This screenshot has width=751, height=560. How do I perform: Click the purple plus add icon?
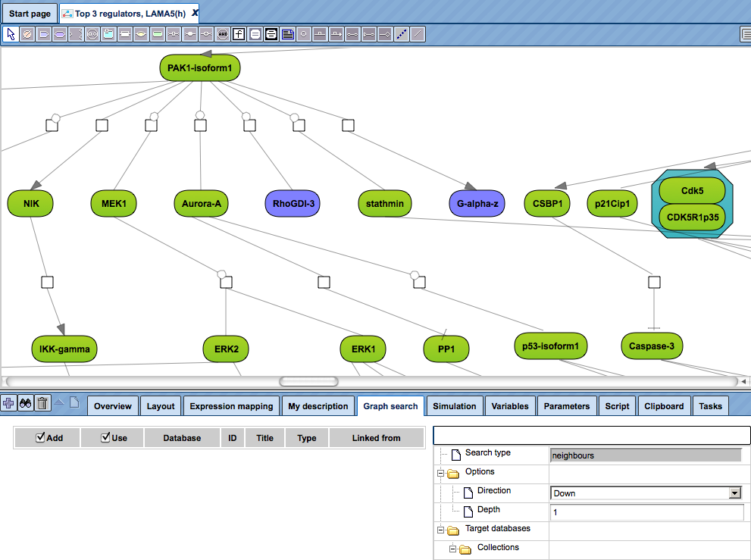[8, 403]
